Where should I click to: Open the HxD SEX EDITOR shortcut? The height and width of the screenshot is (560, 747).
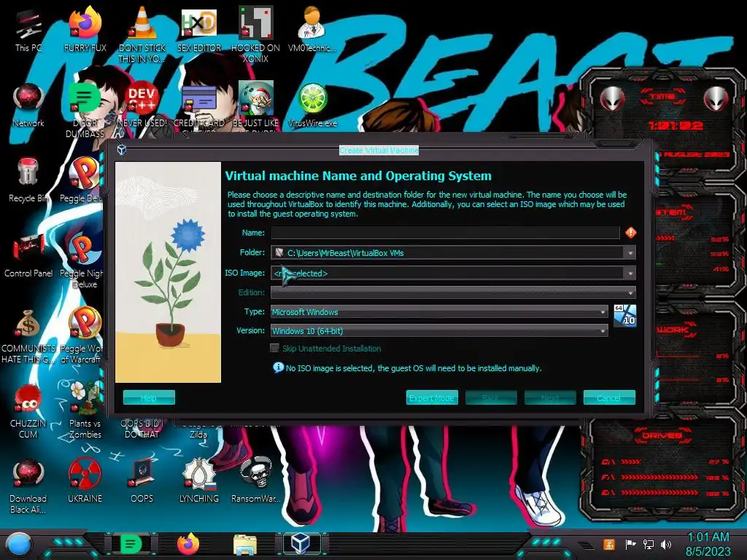[x=199, y=30]
